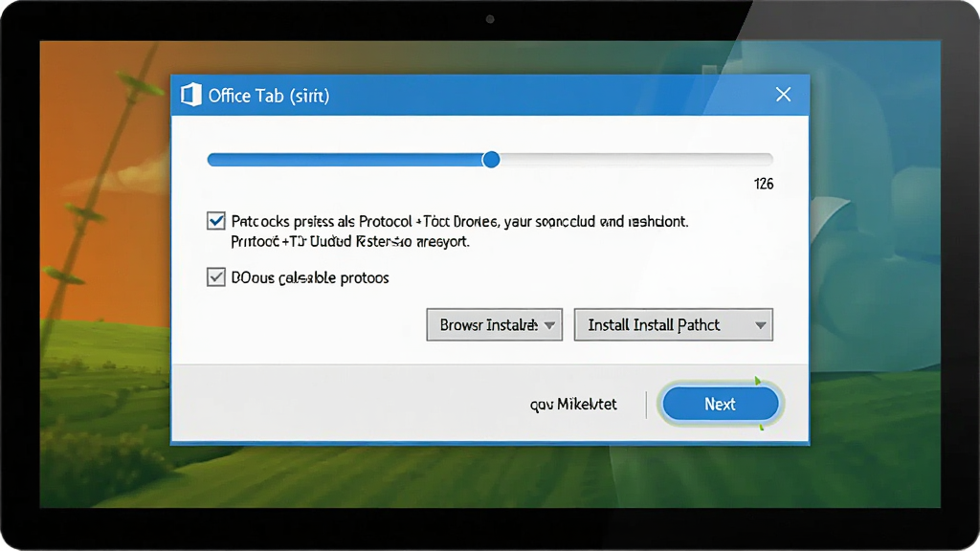Click the "qov Mikelvtet" link
Screen dimensions: 980x551
pyautogui.click(x=573, y=405)
